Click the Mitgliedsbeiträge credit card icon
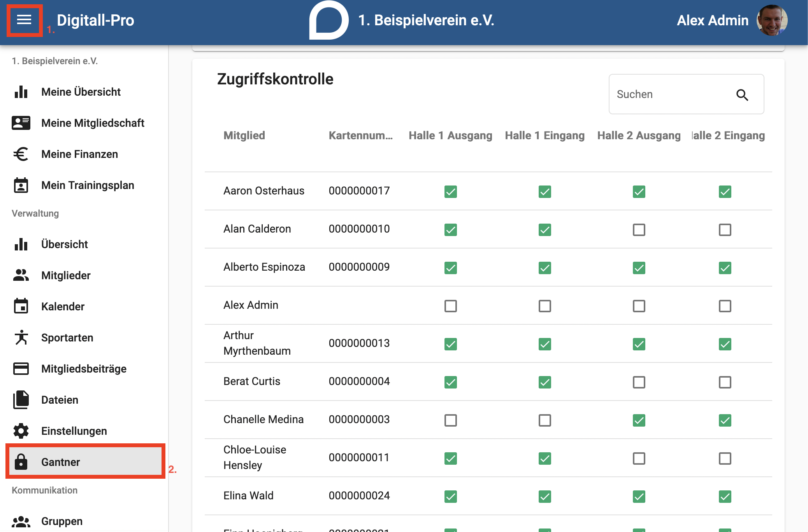This screenshot has height=532, width=808. coord(21,369)
